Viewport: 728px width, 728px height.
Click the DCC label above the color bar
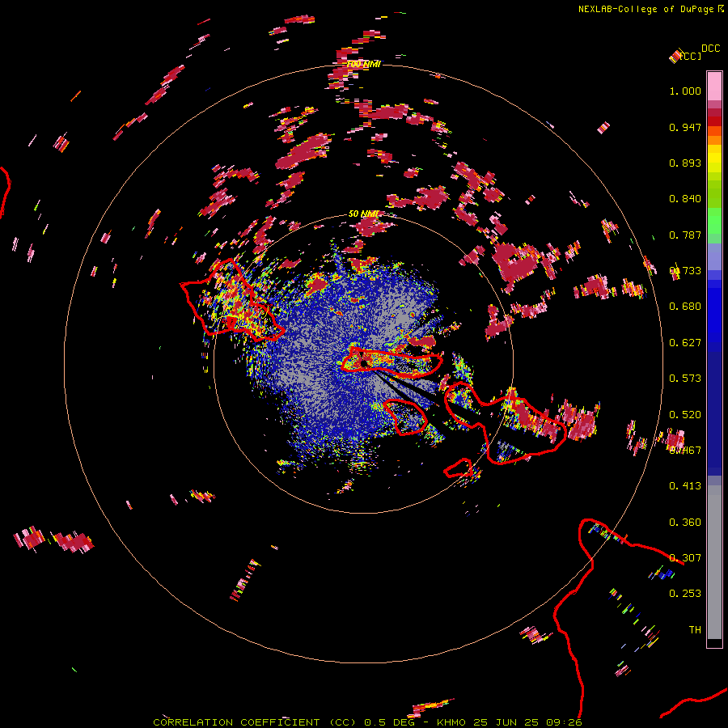[711, 49]
